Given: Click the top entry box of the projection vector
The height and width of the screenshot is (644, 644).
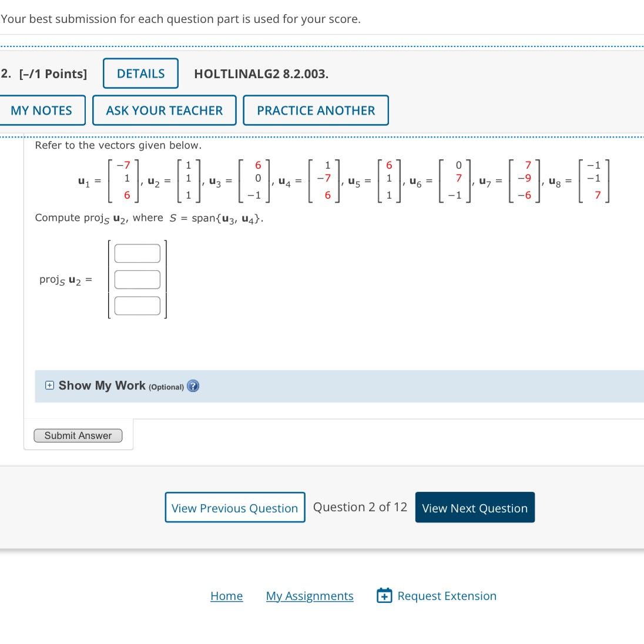Looking at the screenshot, I should tap(137, 253).
